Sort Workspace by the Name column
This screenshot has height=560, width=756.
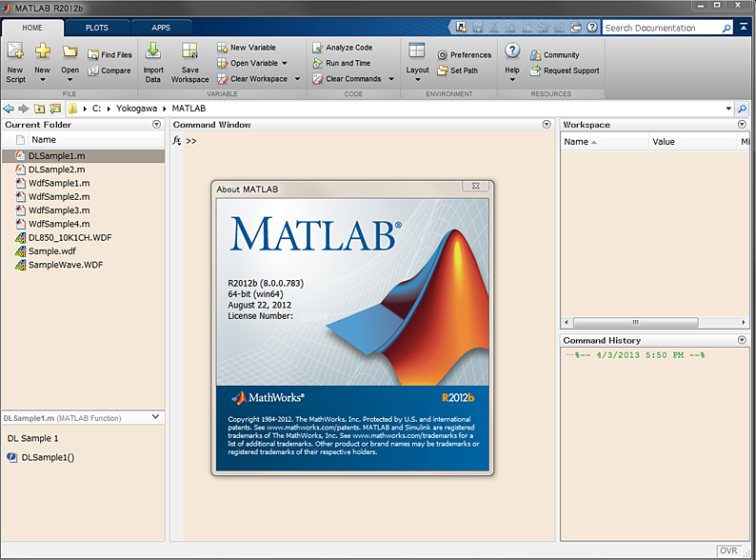tap(605, 142)
